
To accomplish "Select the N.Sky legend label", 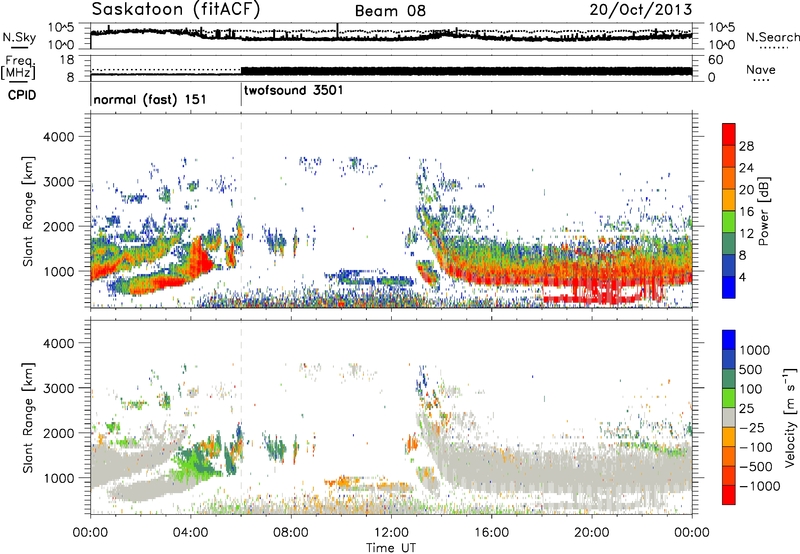I will click(19, 37).
